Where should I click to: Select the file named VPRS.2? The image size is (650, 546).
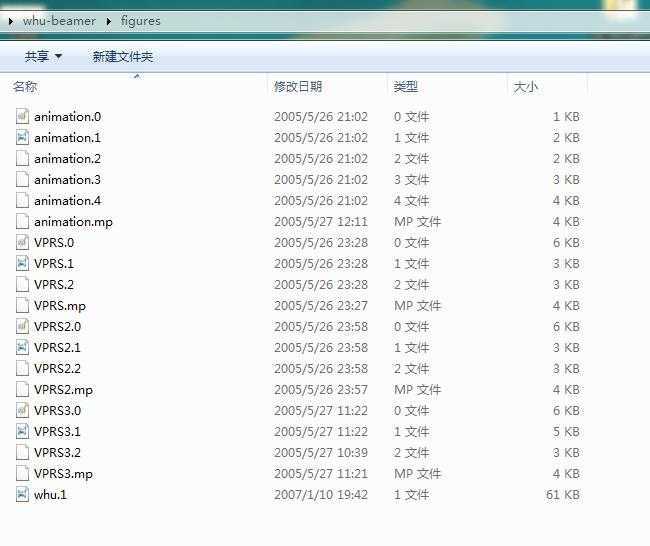click(x=54, y=285)
